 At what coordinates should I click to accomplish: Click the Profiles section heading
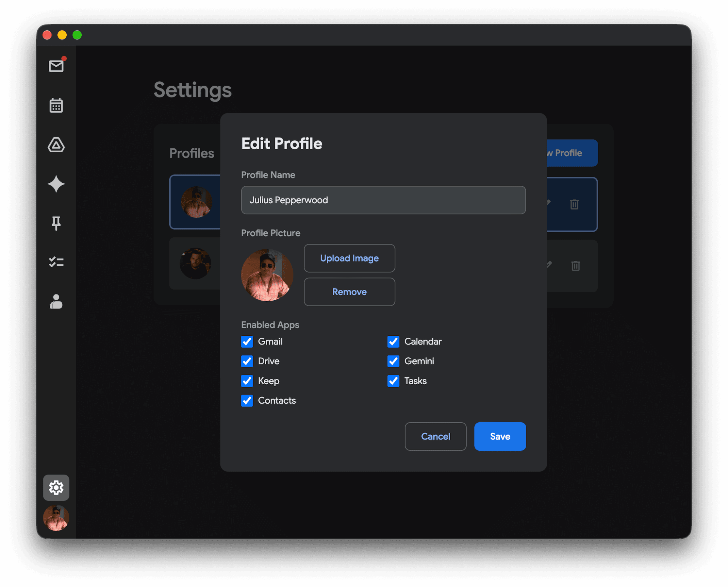point(191,153)
